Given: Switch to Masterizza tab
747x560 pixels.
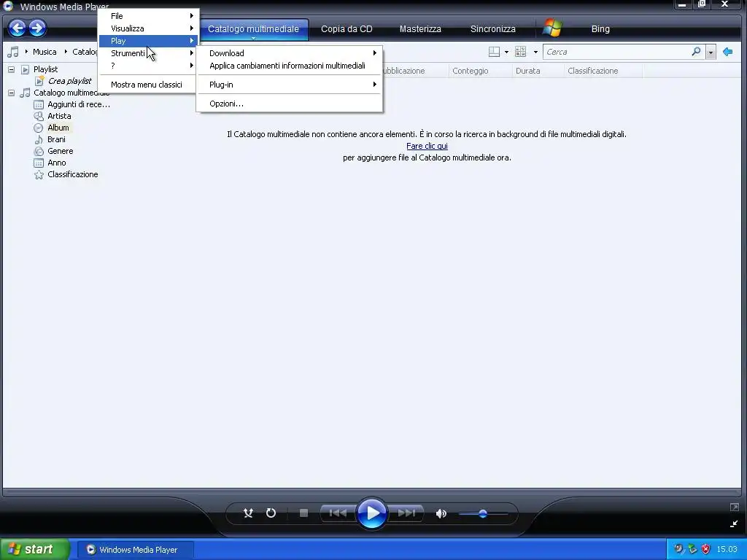Looking at the screenshot, I should point(420,29).
